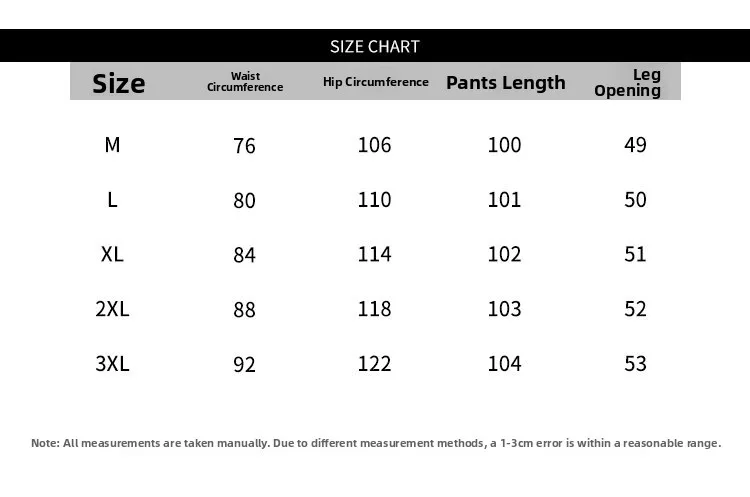Select the Pants Length column header
Viewport: 750px width, 497px height.
coord(506,83)
